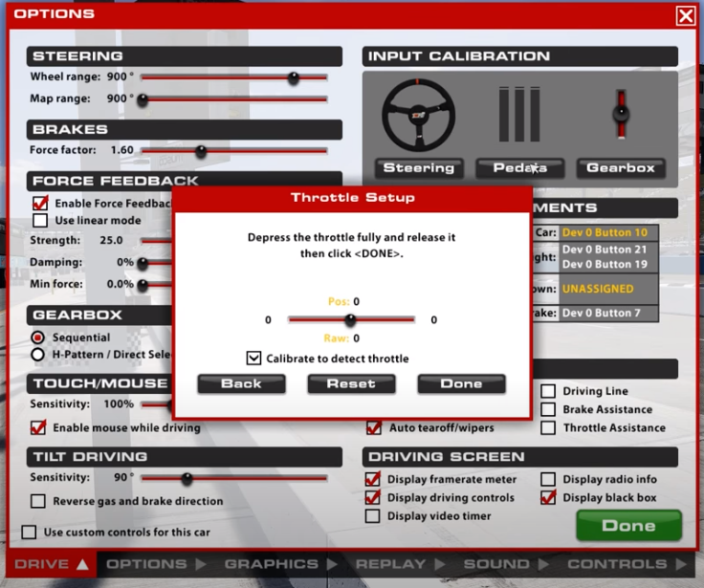This screenshot has height=588, width=704.
Task: Click the gearbox shifter icon
Action: 621,115
